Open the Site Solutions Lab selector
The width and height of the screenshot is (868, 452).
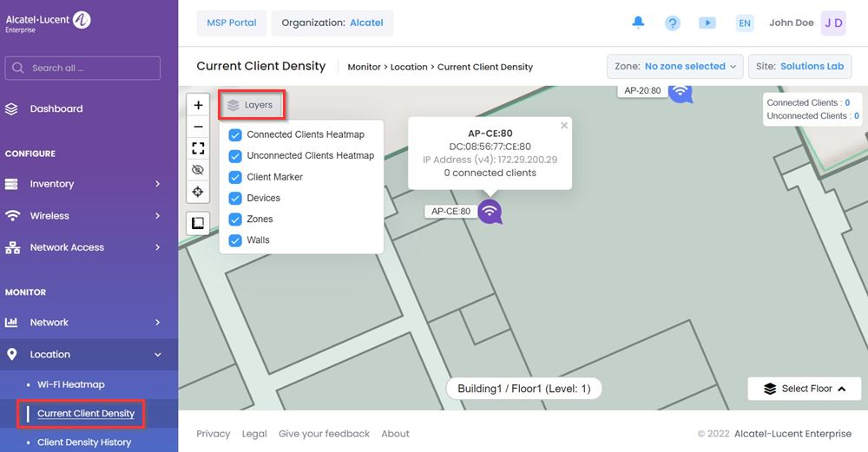(800, 67)
